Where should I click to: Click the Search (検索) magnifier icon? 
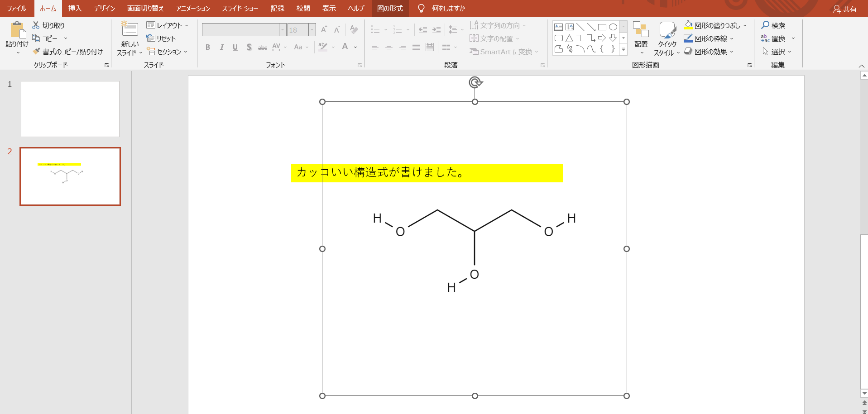pyautogui.click(x=765, y=25)
